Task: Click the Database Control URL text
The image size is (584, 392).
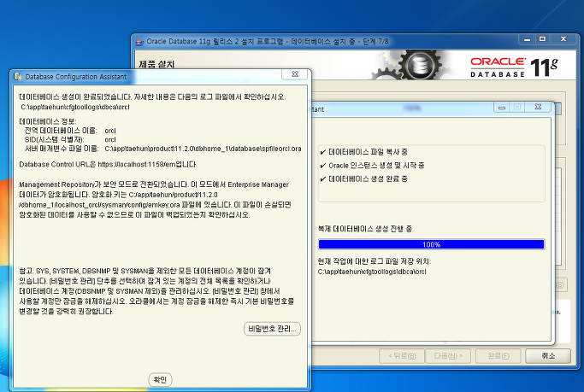Action: coord(108,164)
